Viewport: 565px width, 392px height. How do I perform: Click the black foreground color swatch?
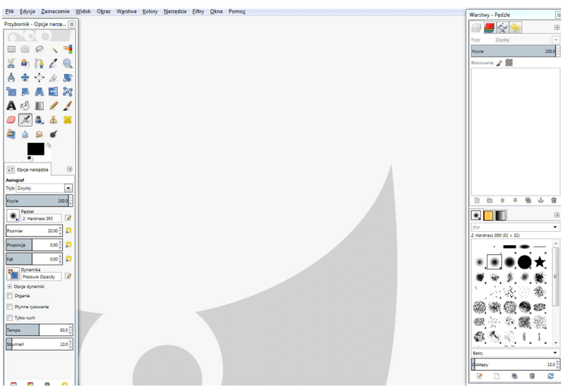coord(36,149)
